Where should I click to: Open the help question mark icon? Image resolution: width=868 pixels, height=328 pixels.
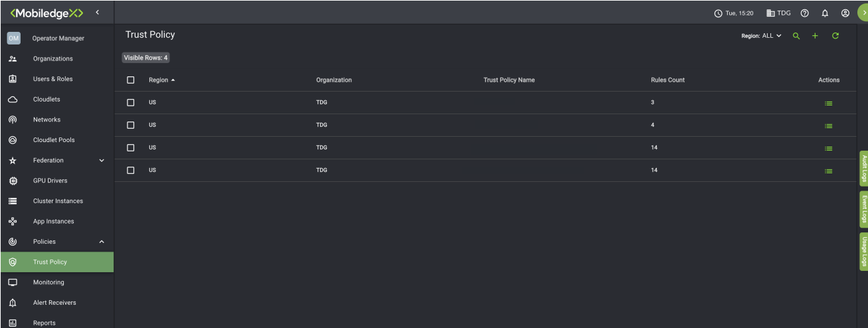pyautogui.click(x=804, y=13)
